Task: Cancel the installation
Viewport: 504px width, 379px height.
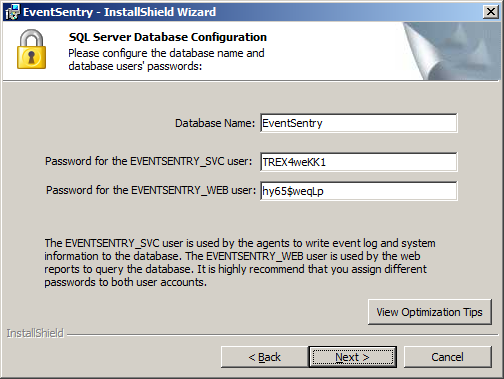Action: coord(447,357)
